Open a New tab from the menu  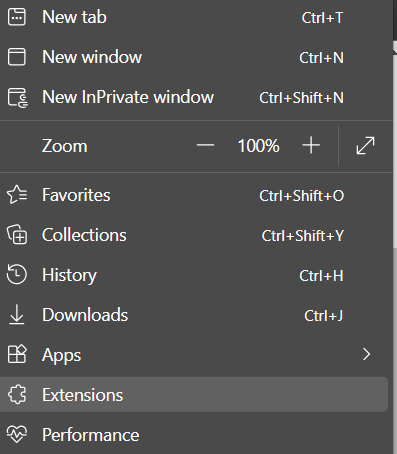[x=194, y=17]
